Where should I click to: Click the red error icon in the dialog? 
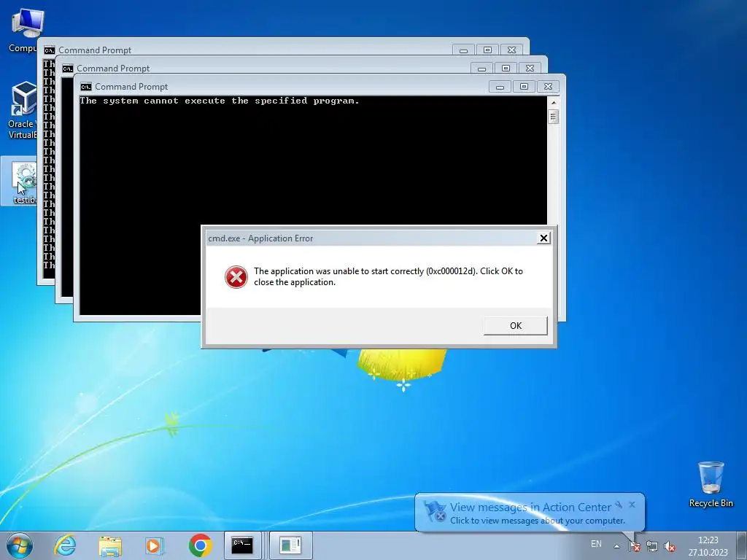coord(236,276)
